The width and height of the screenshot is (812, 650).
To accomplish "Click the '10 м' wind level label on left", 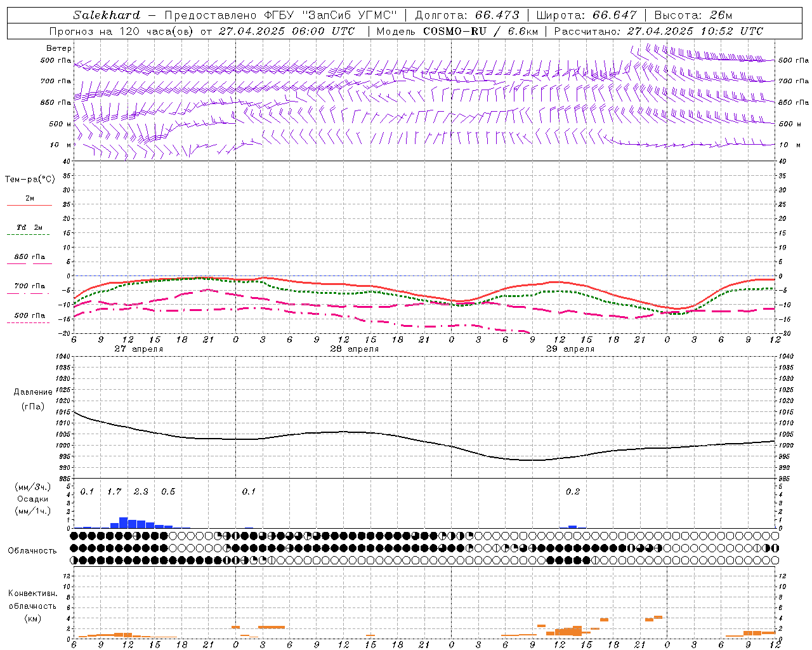I will coord(62,145).
